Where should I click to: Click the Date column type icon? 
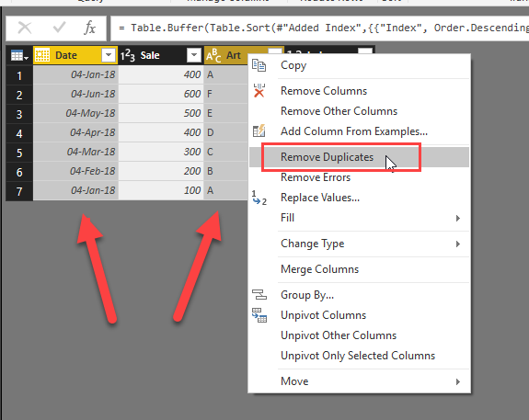point(42,55)
